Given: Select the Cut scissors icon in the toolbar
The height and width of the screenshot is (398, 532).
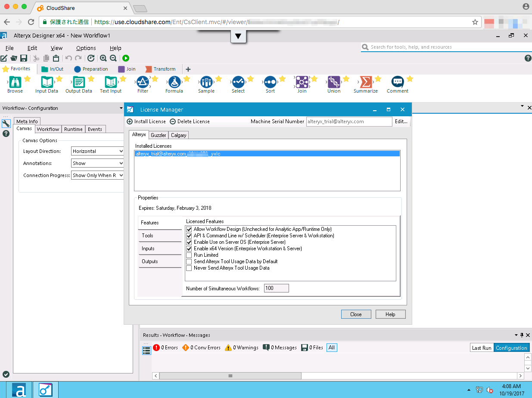Looking at the screenshot, I should pos(36,58).
